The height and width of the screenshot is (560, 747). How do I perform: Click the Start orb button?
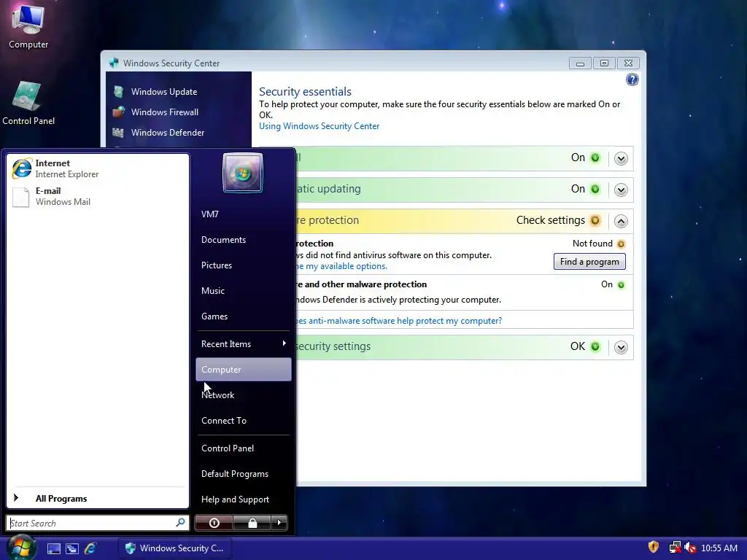(x=21, y=548)
